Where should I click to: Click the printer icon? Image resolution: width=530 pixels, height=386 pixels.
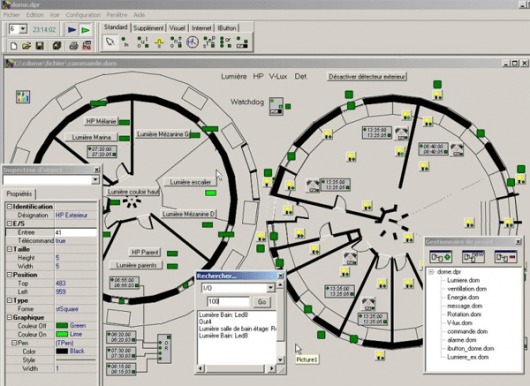[x=73, y=46]
